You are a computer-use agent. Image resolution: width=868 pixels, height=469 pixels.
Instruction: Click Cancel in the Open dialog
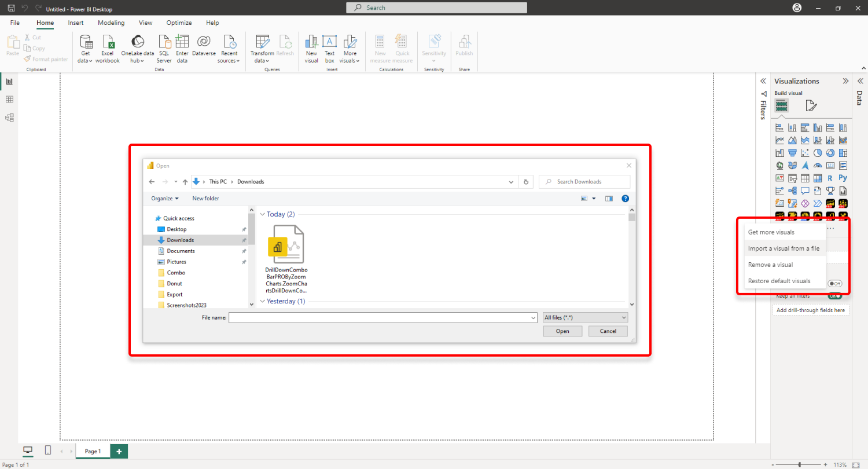coord(608,331)
